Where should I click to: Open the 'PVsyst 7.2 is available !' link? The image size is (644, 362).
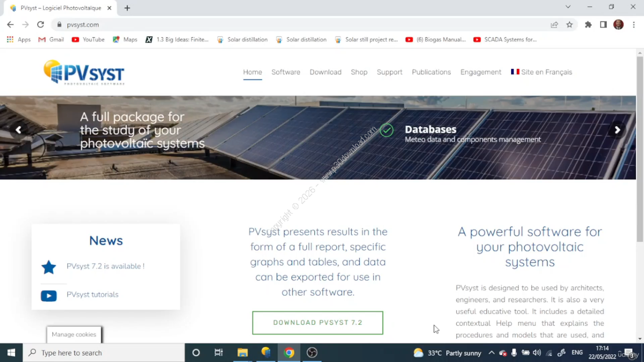point(106,266)
